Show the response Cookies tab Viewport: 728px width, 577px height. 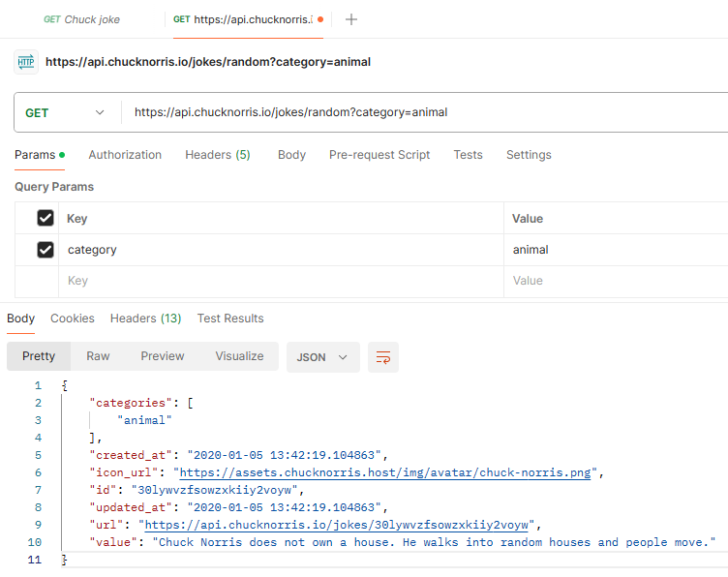tap(73, 319)
